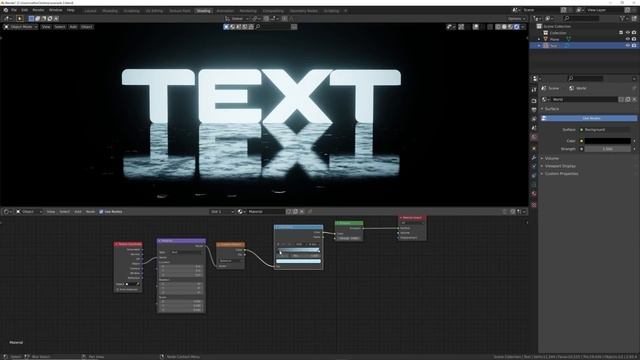Hide the Collection using the eye icon
This screenshot has height=360, width=640.
(628, 33)
